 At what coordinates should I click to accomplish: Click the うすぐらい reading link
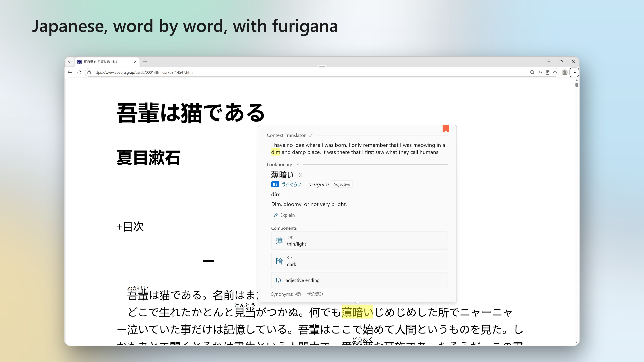click(x=291, y=184)
